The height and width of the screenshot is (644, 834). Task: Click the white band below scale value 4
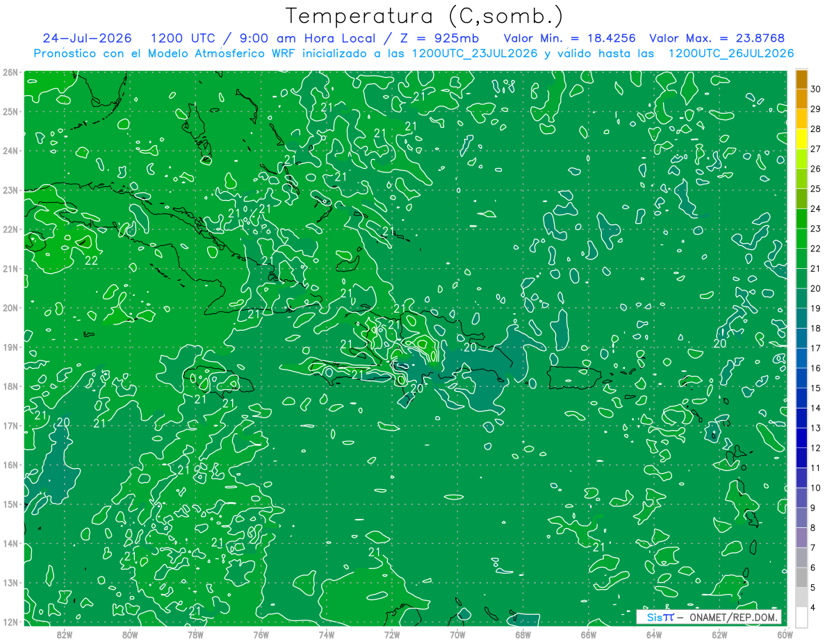pos(801,617)
